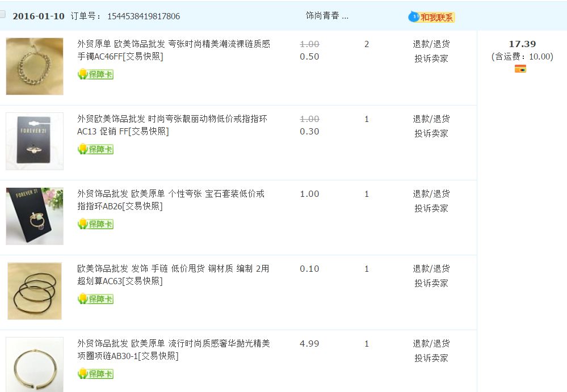
Task: Click 退款/退货 for the AC46FF bracelet
Action: [431, 44]
